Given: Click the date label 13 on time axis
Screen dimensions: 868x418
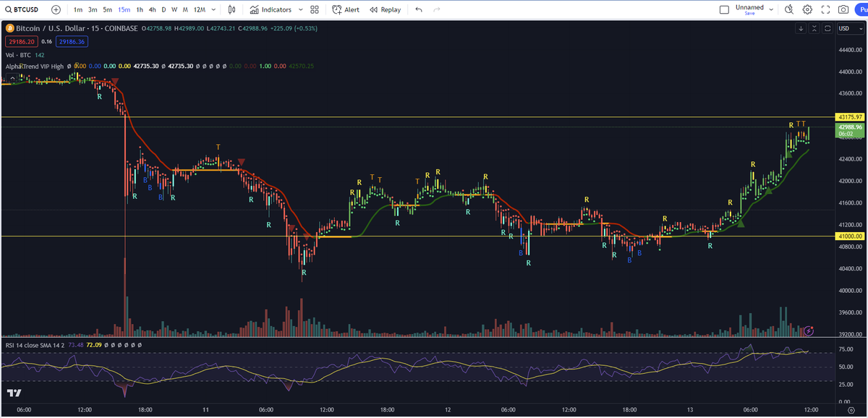Looking at the screenshot, I should click(690, 410).
